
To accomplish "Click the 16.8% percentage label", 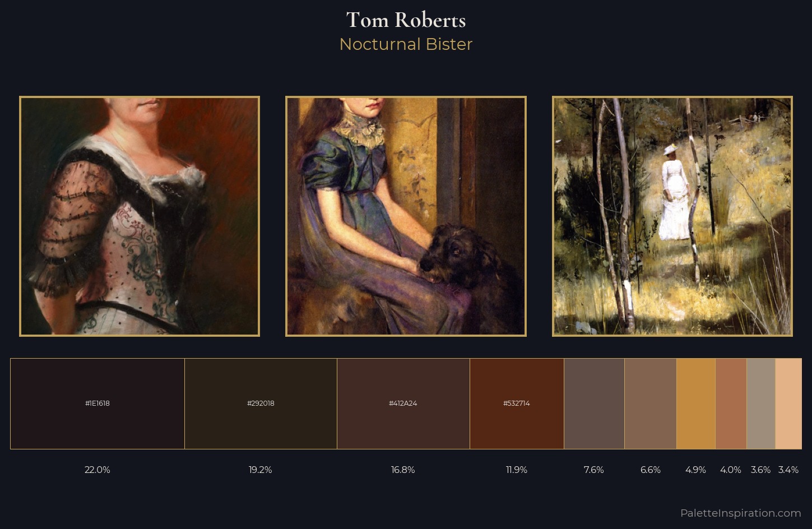I will tap(403, 470).
